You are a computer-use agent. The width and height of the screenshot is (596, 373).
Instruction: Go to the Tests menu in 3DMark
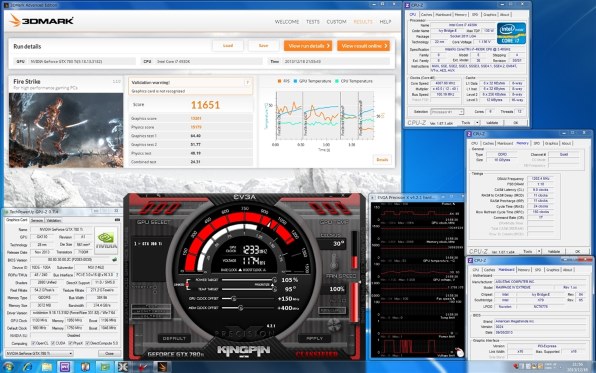pyautogui.click(x=313, y=22)
